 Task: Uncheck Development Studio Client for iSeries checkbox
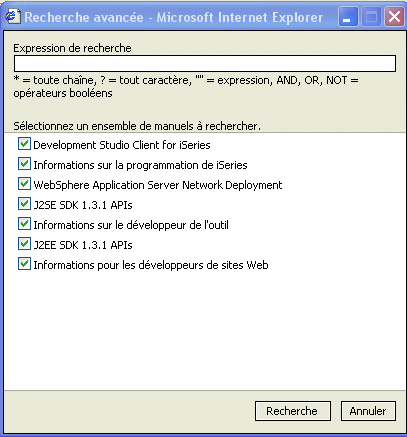coord(24,144)
